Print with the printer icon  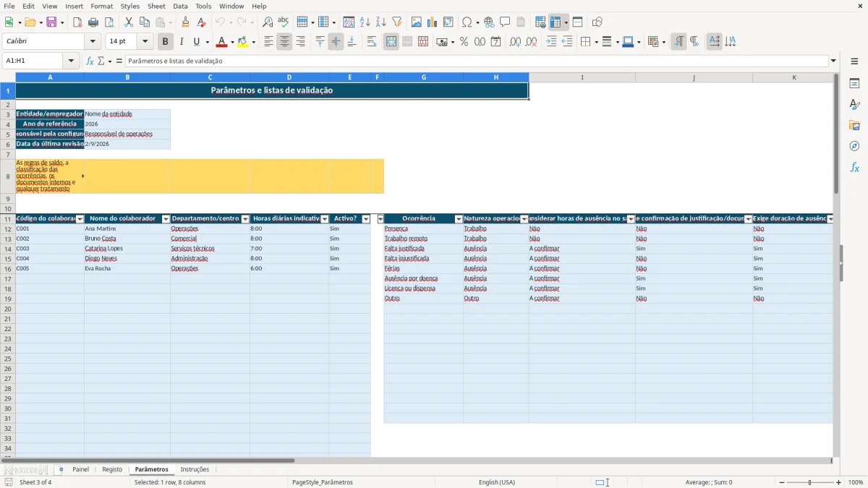coord(93,22)
